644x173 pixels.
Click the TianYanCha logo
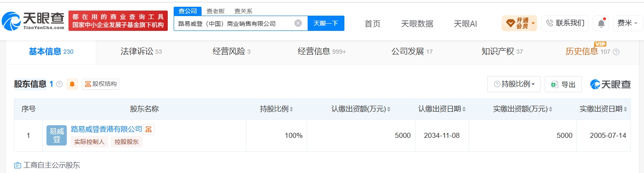[x=33, y=21]
